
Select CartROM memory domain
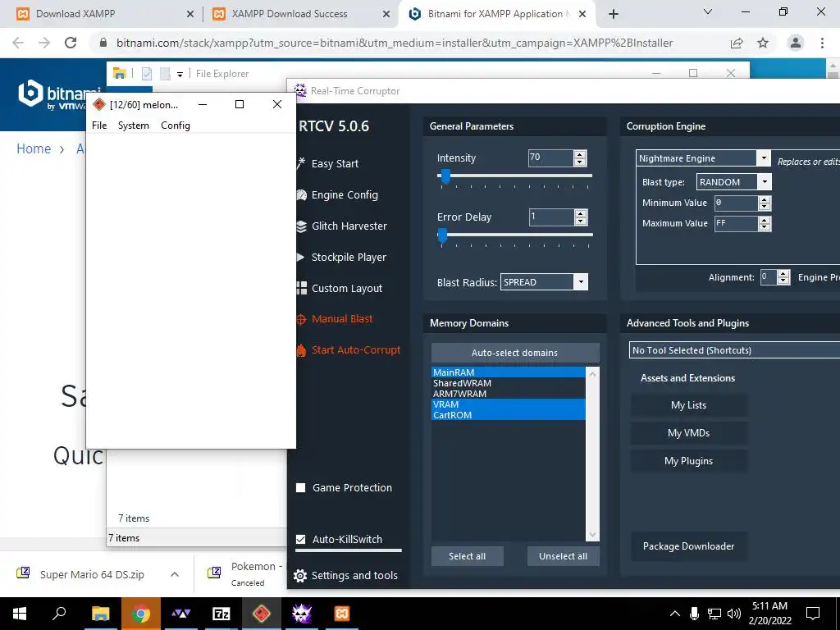[509, 415]
